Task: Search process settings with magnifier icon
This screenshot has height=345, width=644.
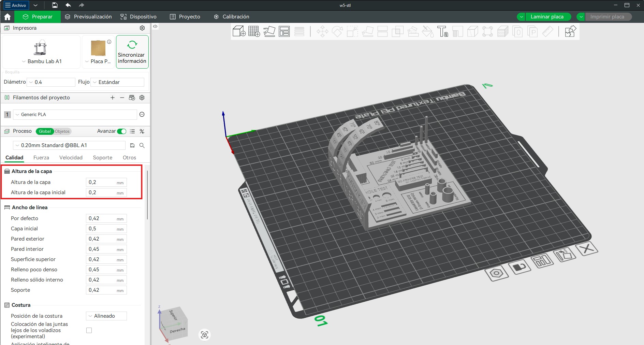Action: coord(142,145)
